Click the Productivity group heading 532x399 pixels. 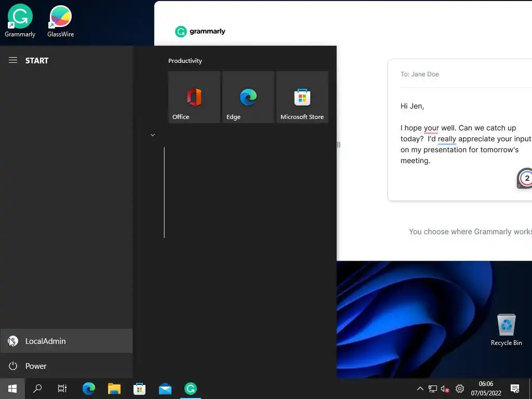click(185, 61)
